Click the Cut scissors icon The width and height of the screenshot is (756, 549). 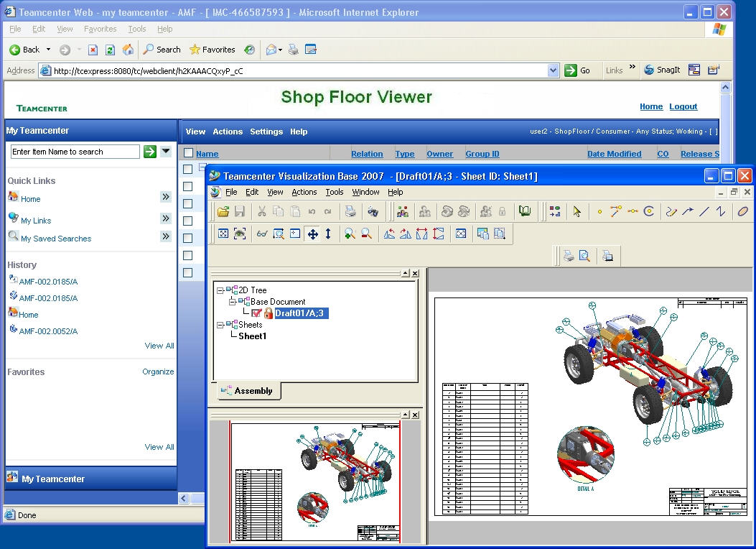[x=262, y=211]
